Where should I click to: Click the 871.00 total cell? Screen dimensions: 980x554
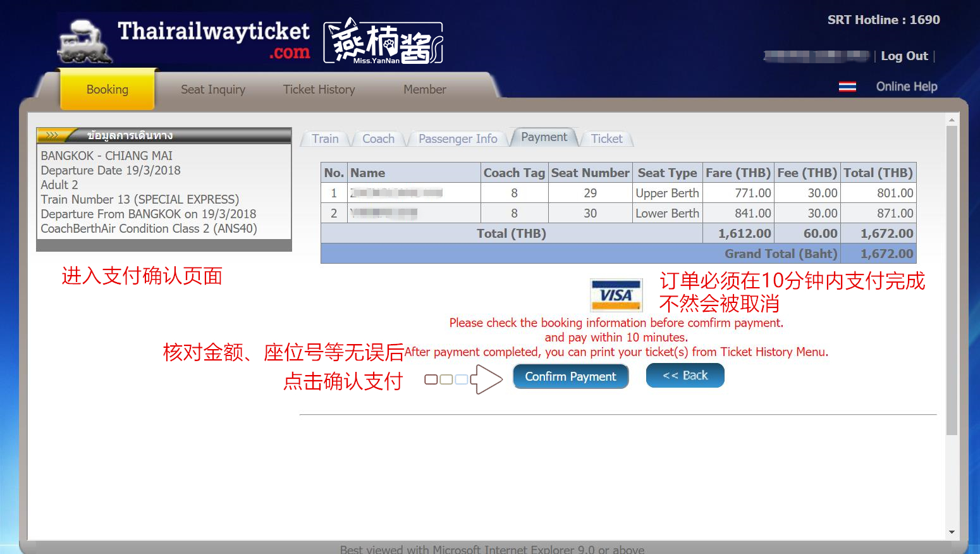(x=878, y=213)
